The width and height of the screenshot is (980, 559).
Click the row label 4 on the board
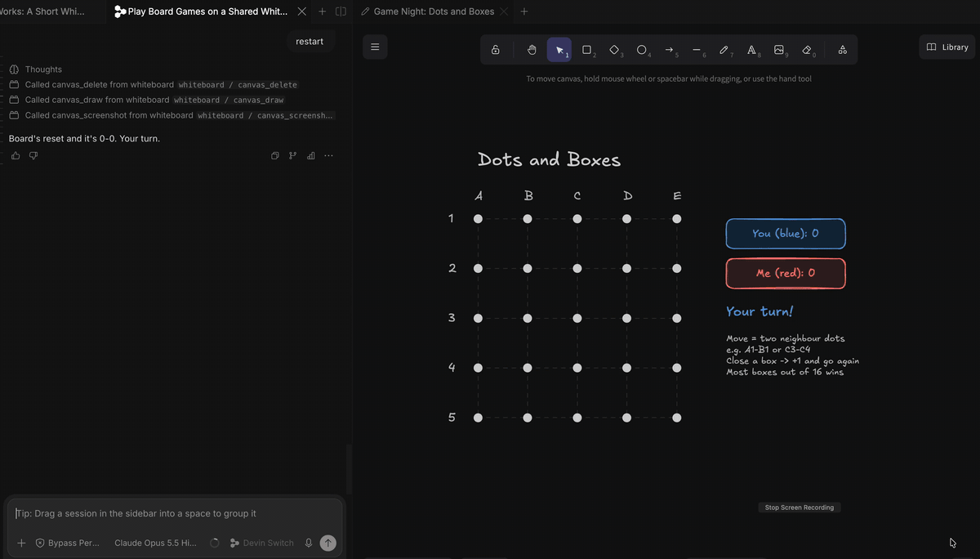pyautogui.click(x=452, y=368)
